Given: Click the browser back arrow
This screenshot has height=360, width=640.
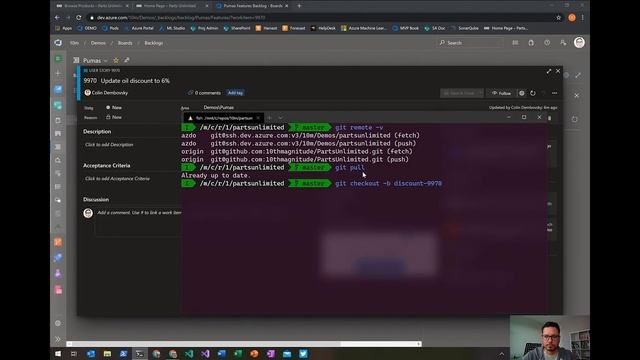Looking at the screenshot, I should (57, 18).
